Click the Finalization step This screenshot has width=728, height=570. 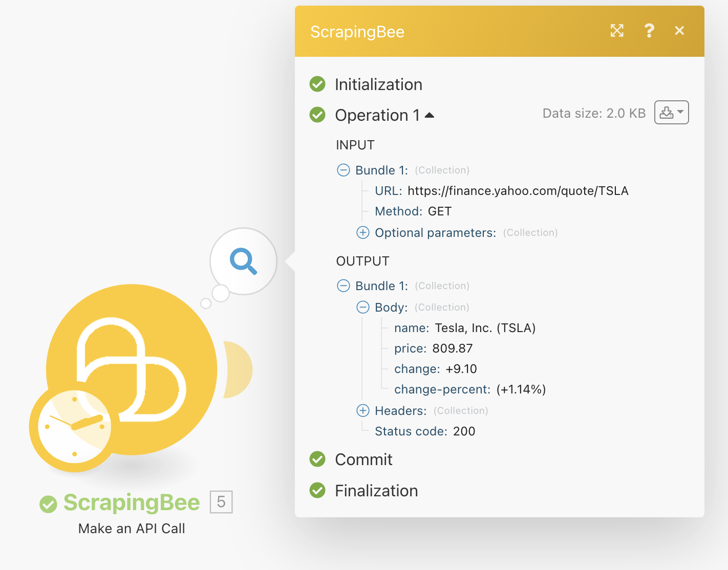click(x=376, y=491)
